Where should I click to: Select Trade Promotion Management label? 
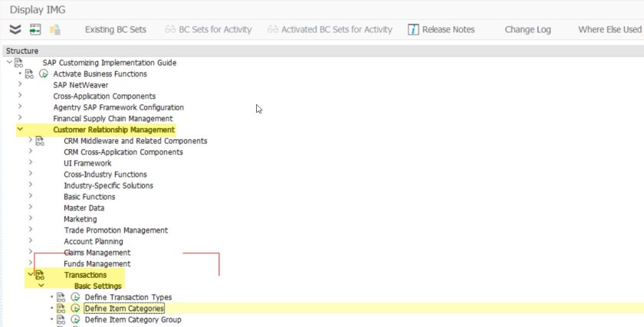117,231
